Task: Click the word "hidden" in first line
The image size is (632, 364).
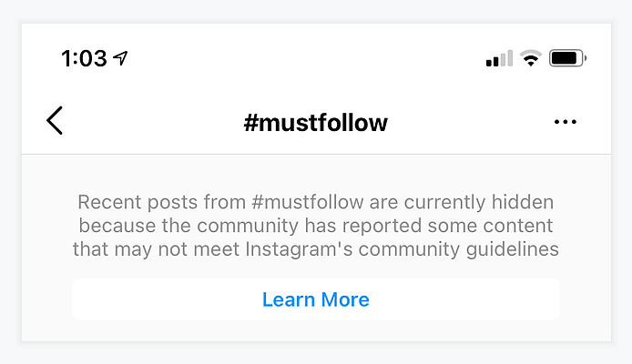Action: coord(523,202)
